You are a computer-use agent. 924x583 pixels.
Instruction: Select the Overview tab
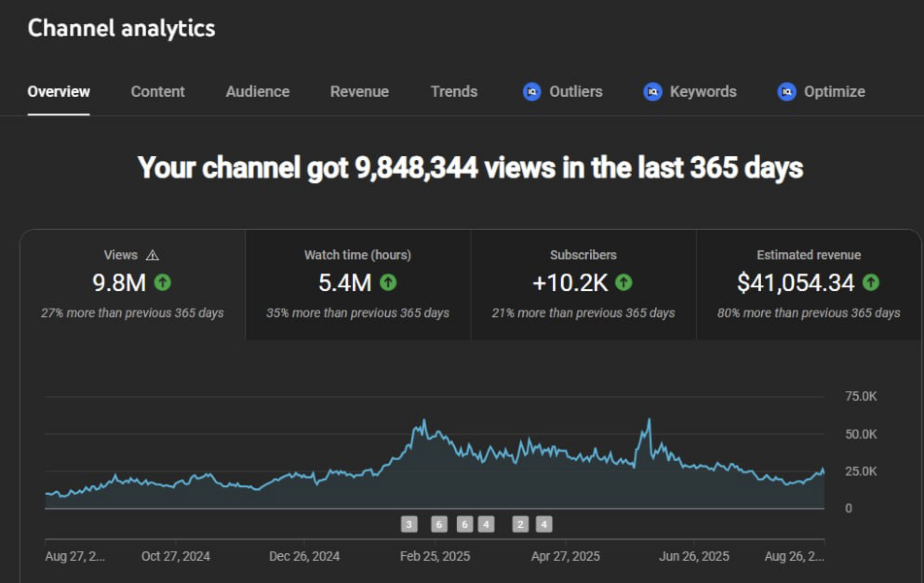pos(59,92)
